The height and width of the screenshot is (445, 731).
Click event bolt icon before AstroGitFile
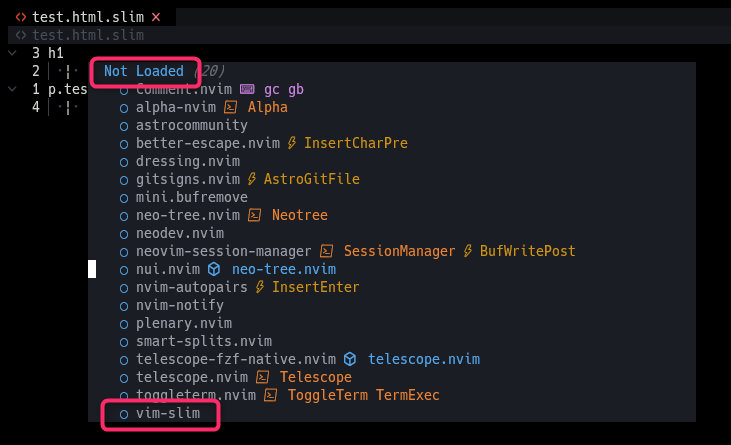click(252, 179)
